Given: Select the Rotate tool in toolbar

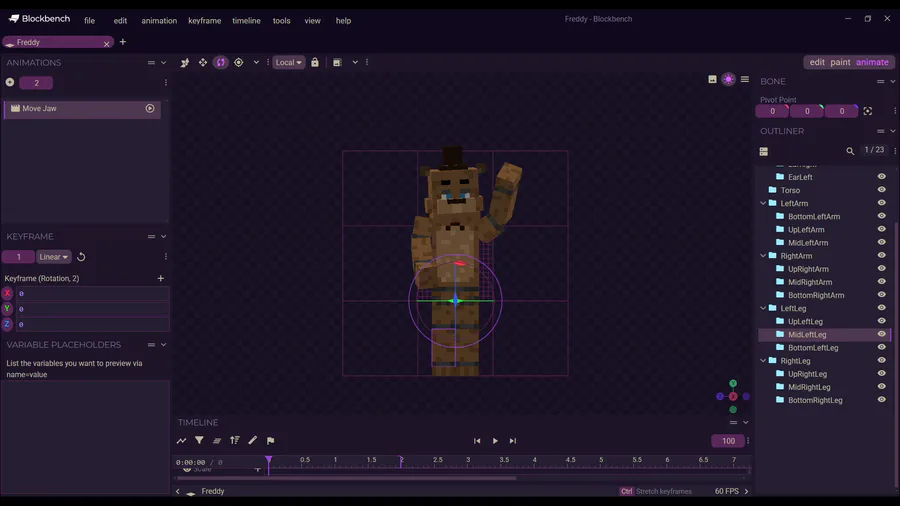Looking at the screenshot, I should (x=220, y=63).
